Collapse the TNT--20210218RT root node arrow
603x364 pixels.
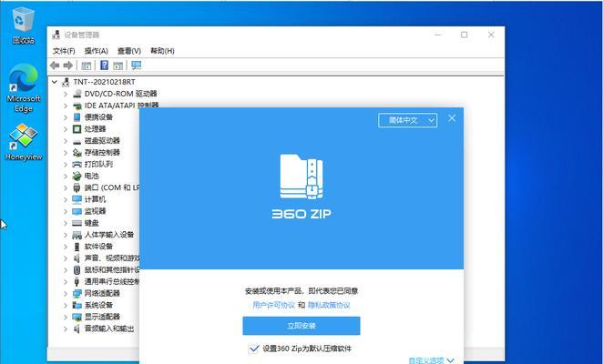[x=55, y=82]
